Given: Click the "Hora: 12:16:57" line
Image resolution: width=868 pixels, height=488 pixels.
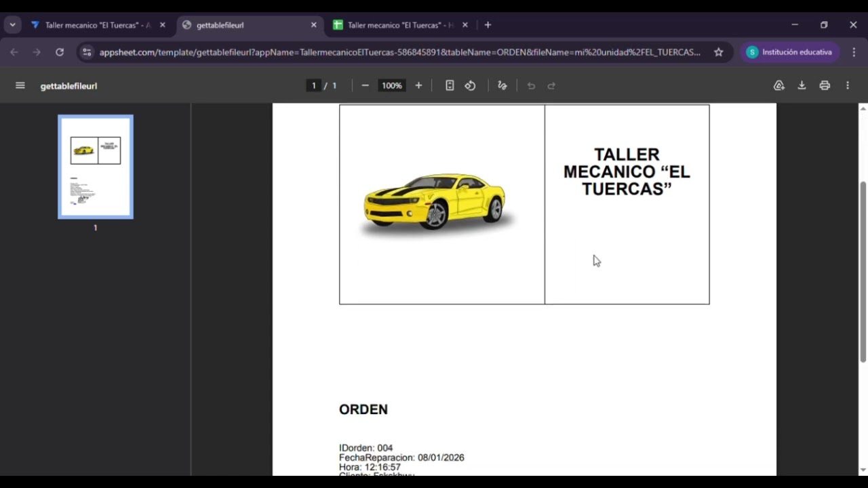Looking at the screenshot, I should point(370,467).
